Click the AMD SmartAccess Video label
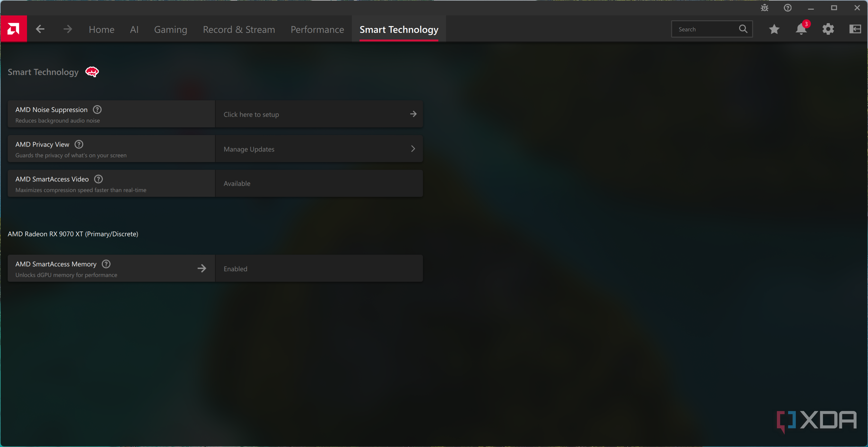 [52, 179]
